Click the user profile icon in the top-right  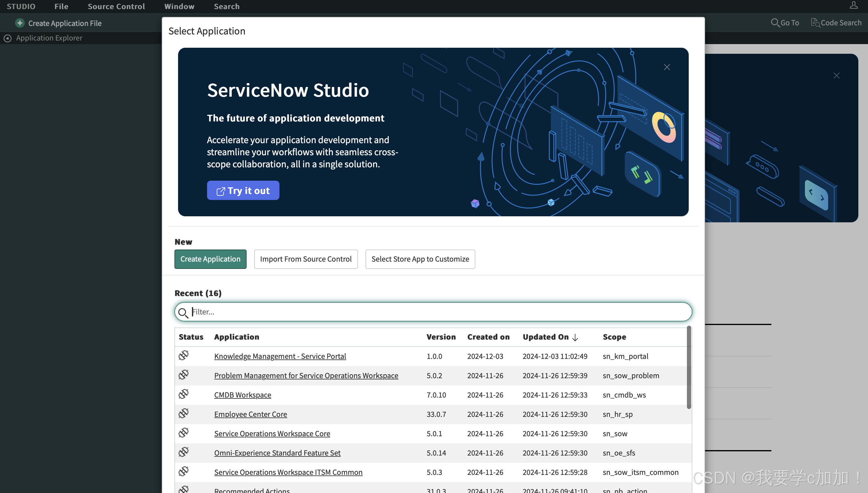(854, 5)
